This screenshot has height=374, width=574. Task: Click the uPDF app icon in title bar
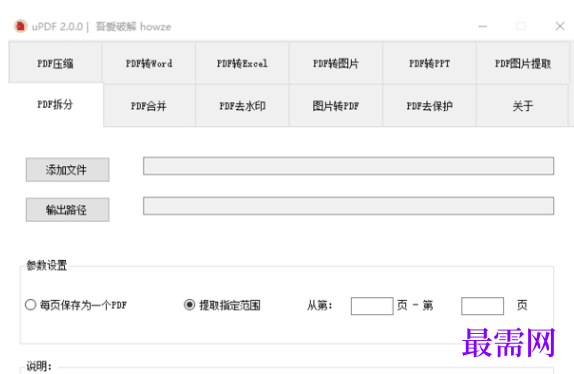coord(20,26)
